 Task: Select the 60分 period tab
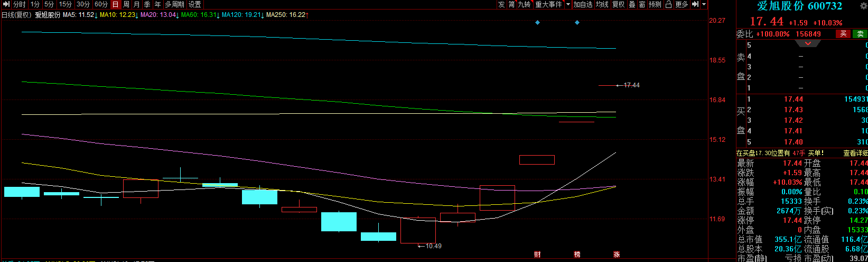click(101, 4)
